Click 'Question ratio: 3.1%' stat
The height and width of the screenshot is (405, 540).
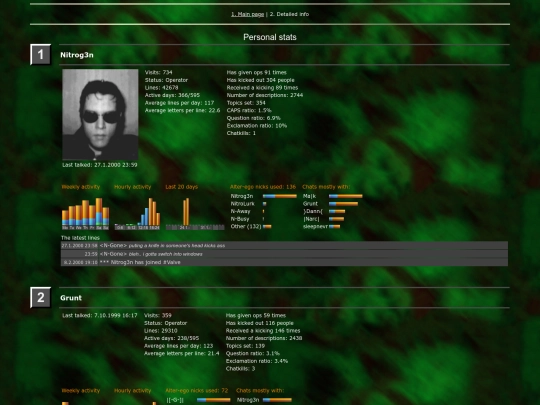253,353
